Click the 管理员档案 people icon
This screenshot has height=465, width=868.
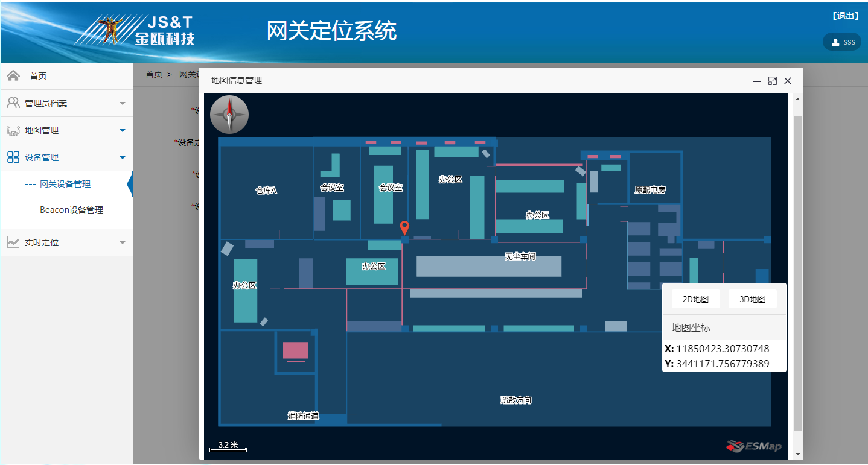point(13,103)
